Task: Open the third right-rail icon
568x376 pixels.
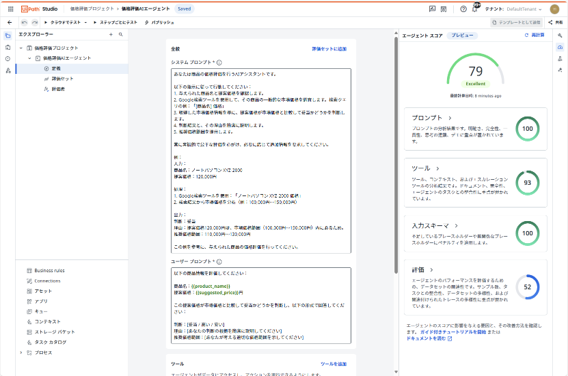Action: pos(560,59)
